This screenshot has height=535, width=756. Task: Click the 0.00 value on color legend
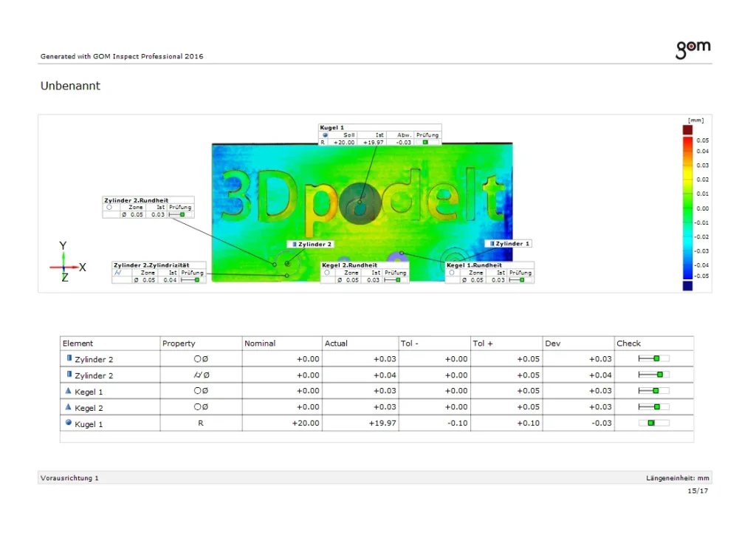(703, 208)
